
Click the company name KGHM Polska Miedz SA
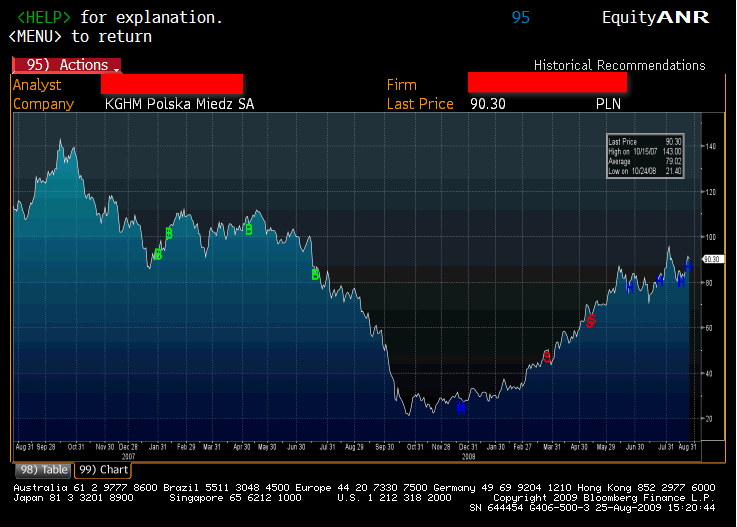(x=179, y=104)
